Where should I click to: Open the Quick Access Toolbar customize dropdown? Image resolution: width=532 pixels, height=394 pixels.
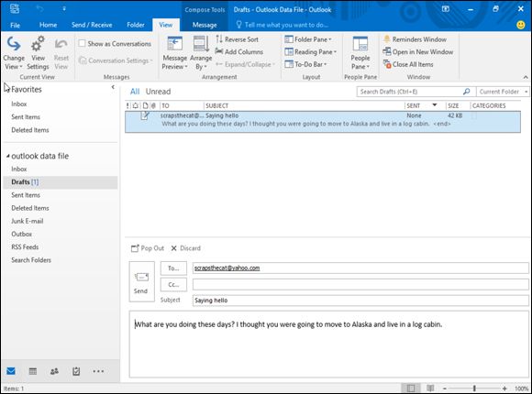(x=64, y=9)
